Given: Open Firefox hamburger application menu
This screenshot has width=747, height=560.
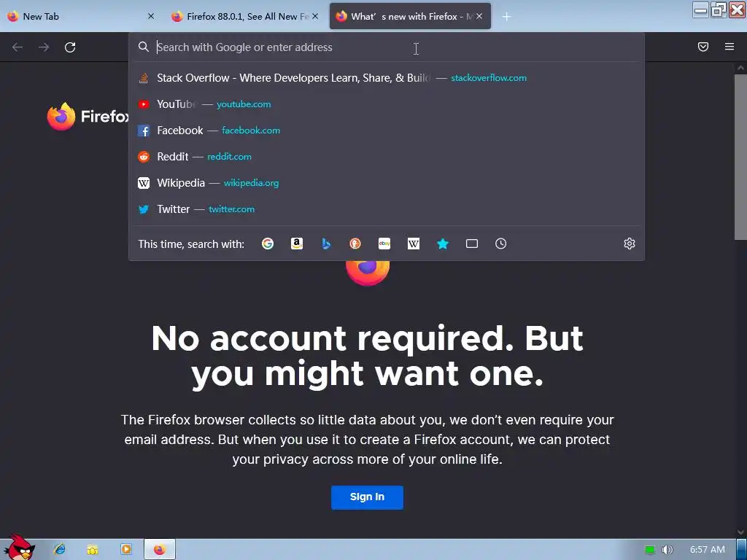Looking at the screenshot, I should tap(729, 47).
